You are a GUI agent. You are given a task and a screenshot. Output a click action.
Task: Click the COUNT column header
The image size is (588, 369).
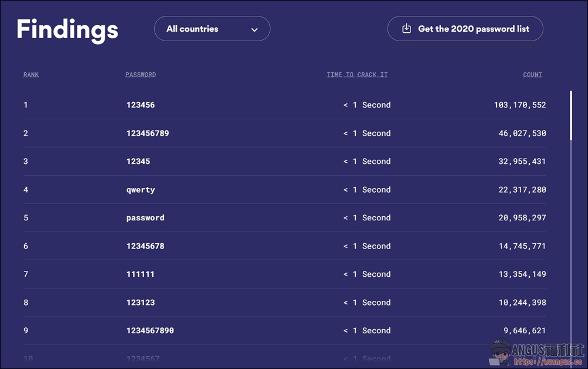click(533, 75)
